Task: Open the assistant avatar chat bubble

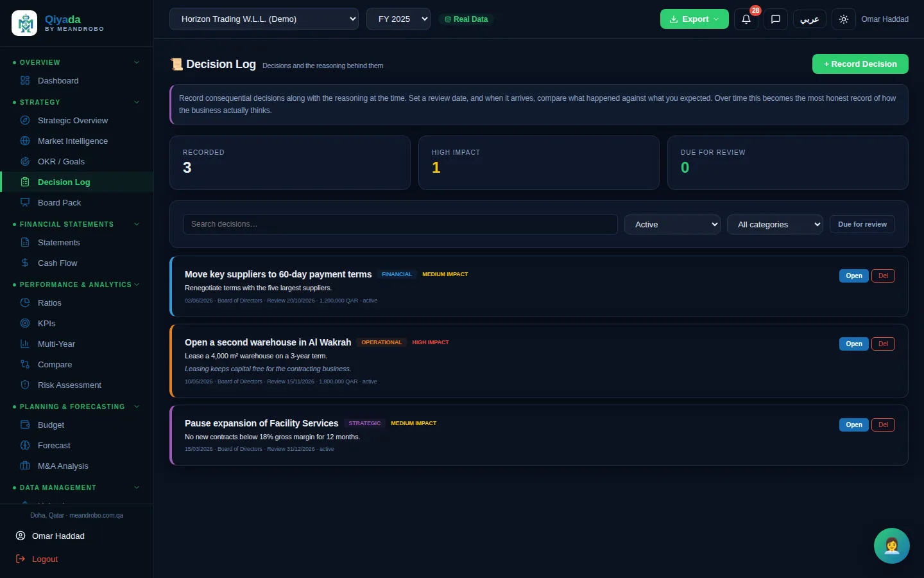Action: 891,545
